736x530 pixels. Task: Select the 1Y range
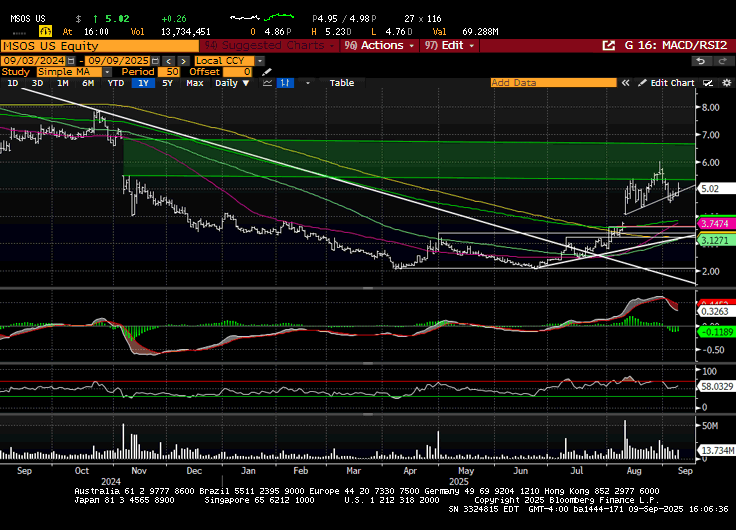pyautogui.click(x=143, y=83)
